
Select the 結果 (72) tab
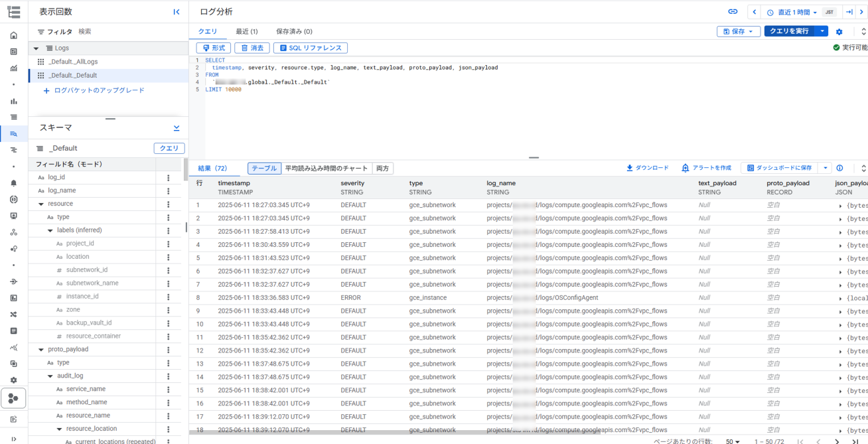click(x=212, y=169)
